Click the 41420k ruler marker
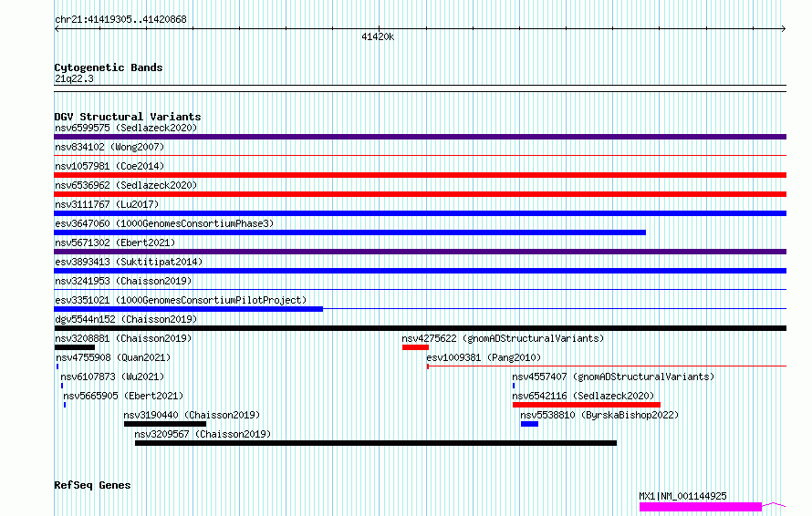812x516 pixels. tap(378, 36)
